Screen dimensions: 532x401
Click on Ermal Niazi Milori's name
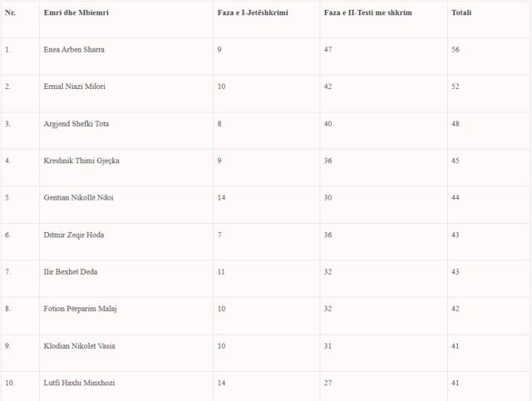coord(75,87)
